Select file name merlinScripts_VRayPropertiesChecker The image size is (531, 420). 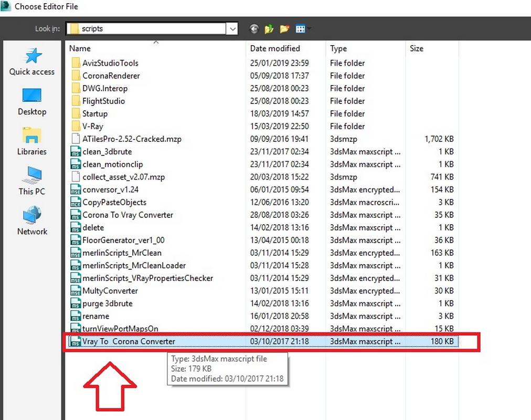pyautogui.click(x=147, y=278)
